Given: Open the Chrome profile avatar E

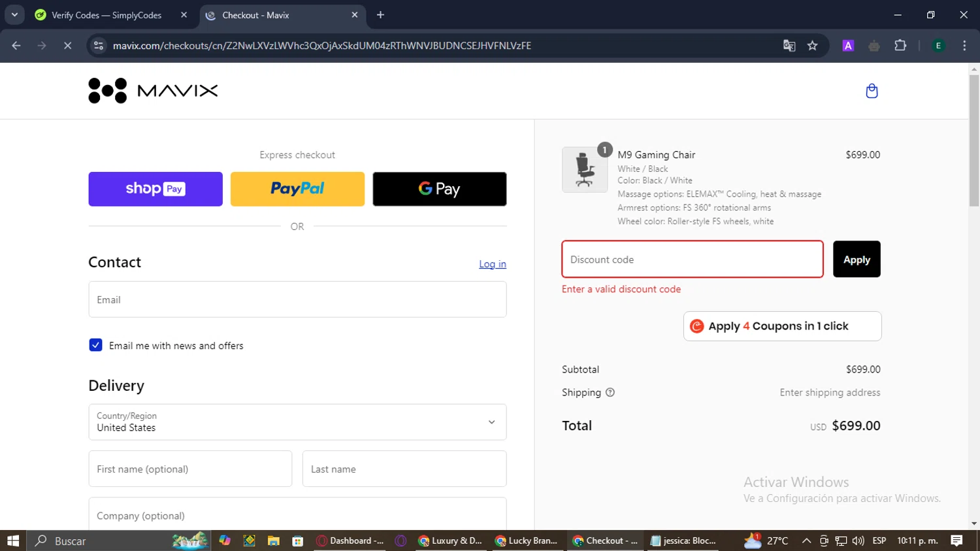Looking at the screenshot, I should pos(938,46).
